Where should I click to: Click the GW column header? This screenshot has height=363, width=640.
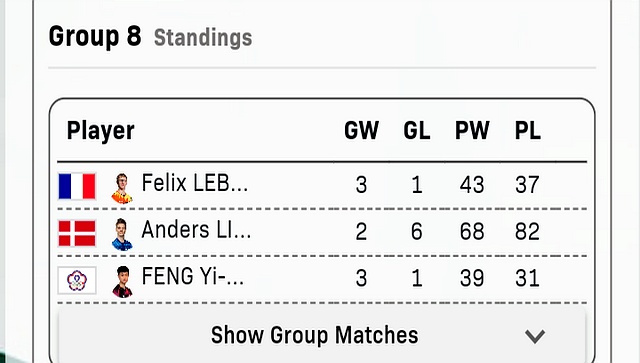(x=361, y=131)
